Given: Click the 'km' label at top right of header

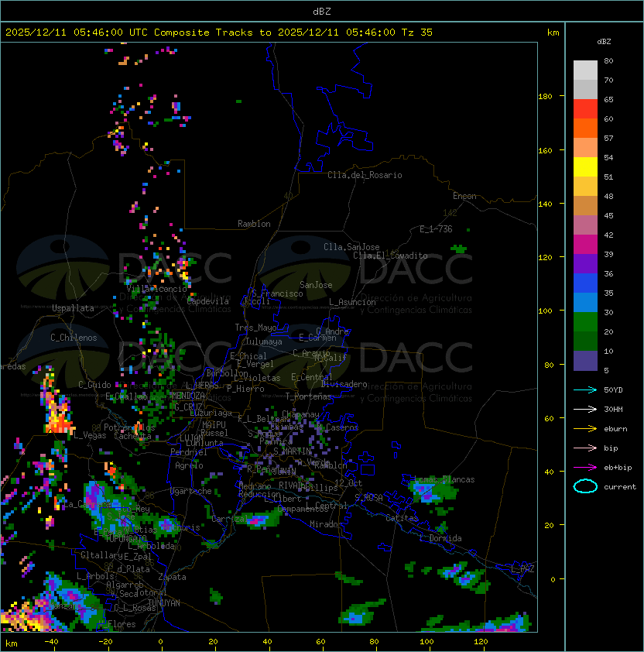Looking at the screenshot, I should tap(553, 33).
